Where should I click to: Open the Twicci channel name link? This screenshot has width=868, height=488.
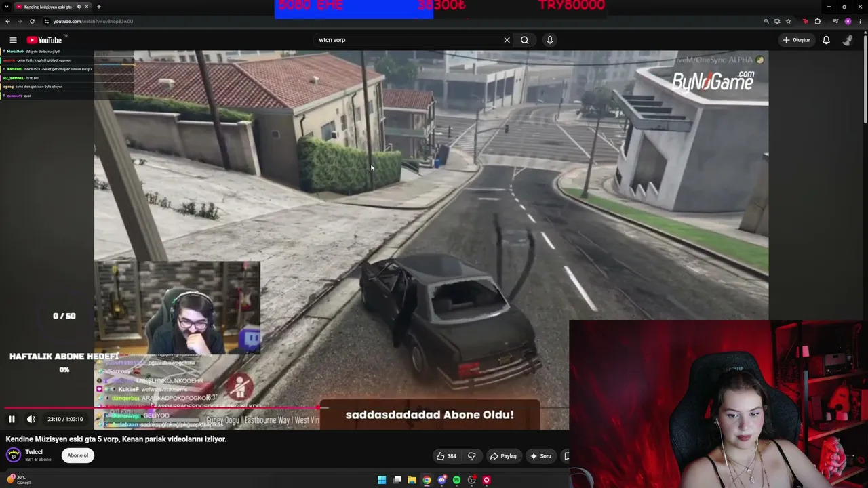tap(34, 452)
